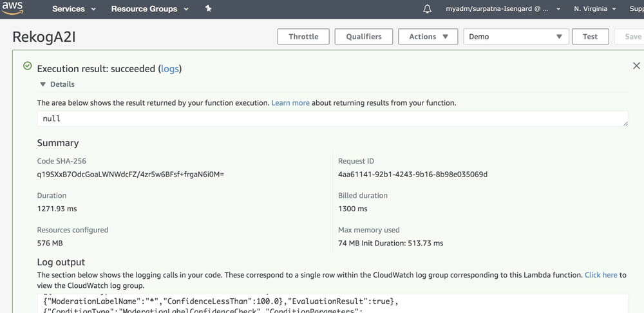Open the Resource Groups menu

(150, 8)
